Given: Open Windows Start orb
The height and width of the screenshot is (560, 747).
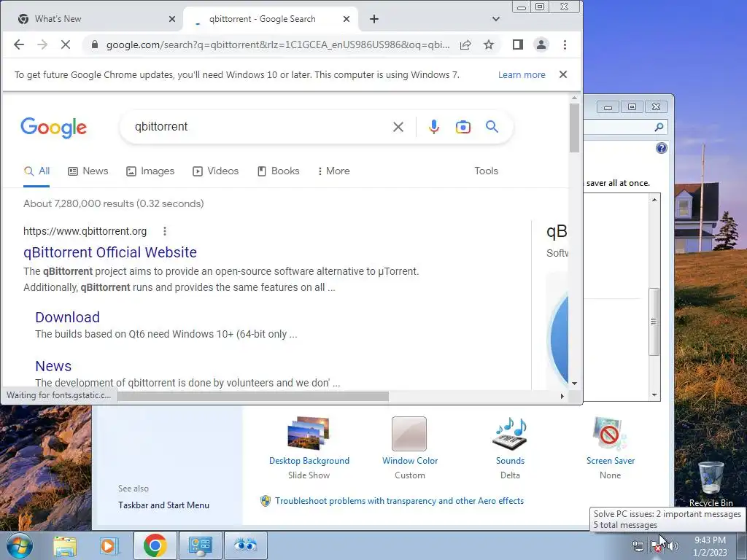Looking at the screenshot, I should click(19, 545).
